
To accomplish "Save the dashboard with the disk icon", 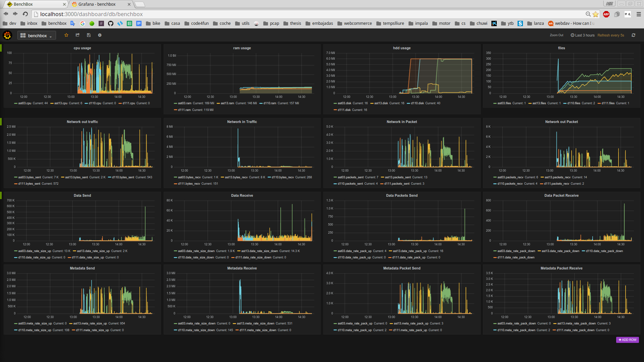I will point(89,35).
